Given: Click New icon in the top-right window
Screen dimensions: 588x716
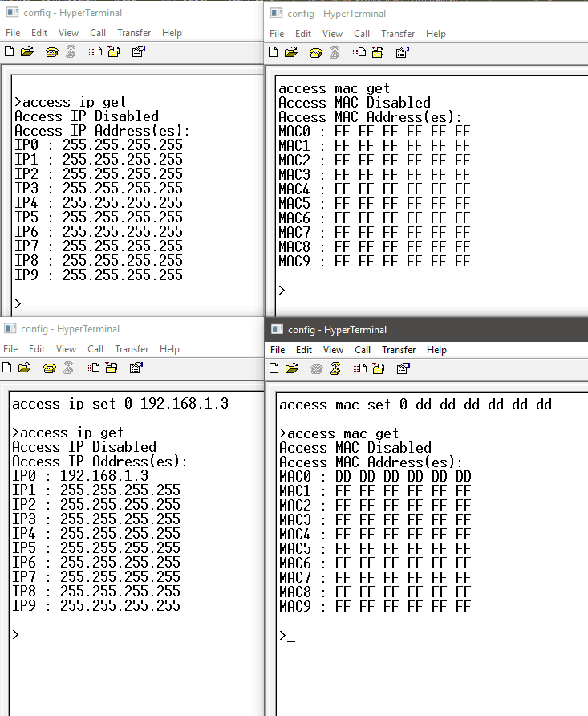Looking at the screenshot, I should pos(274,53).
